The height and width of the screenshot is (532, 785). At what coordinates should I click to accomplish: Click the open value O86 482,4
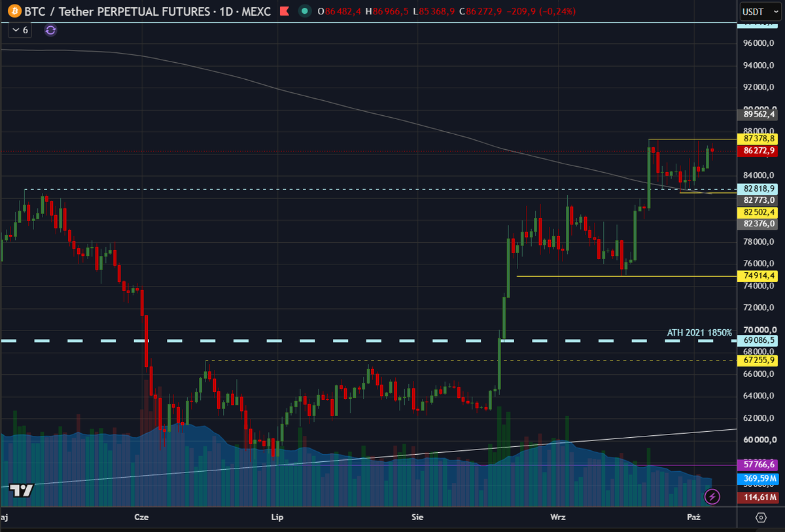click(x=339, y=11)
